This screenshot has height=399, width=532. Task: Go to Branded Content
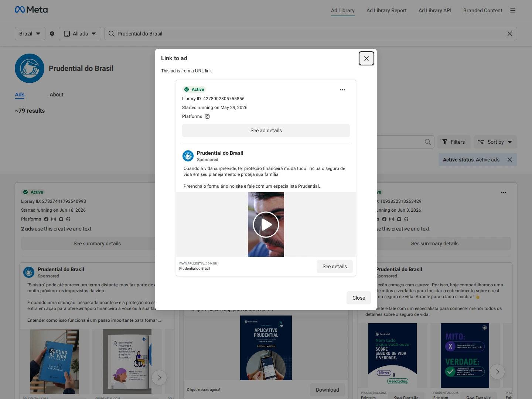point(482,10)
